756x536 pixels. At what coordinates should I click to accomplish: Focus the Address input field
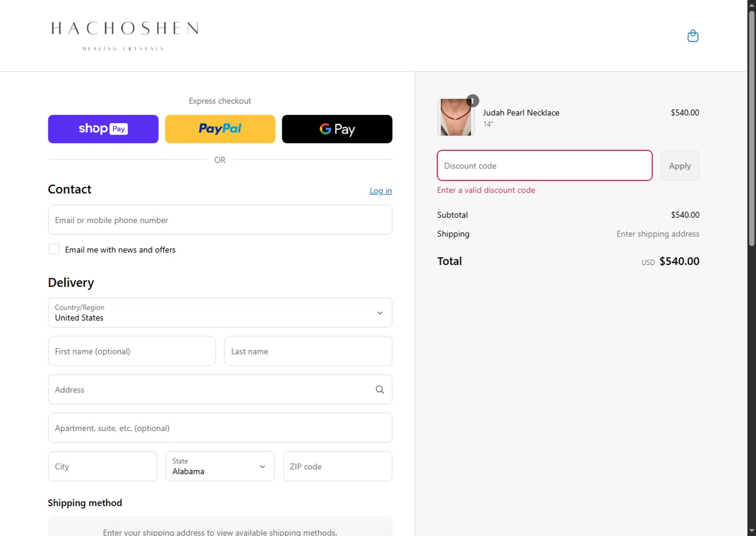(x=220, y=389)
